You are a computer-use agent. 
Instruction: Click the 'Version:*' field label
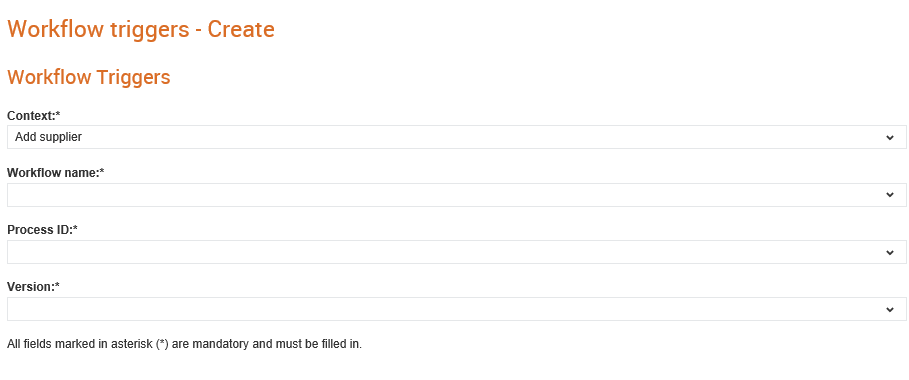click(34, 287)
